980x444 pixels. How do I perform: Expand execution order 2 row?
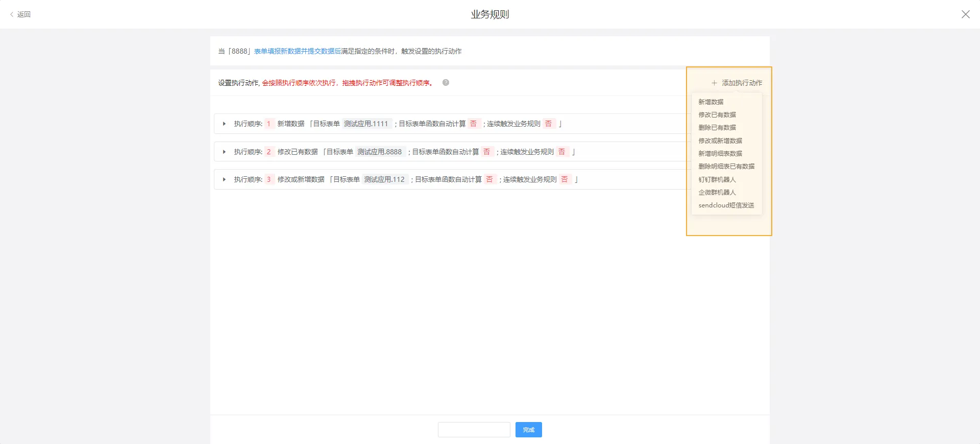tap(224, 152)
